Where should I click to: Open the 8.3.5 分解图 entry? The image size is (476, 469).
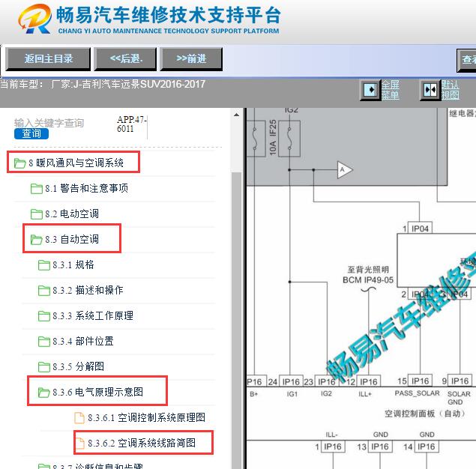click(x=78, y=367)
